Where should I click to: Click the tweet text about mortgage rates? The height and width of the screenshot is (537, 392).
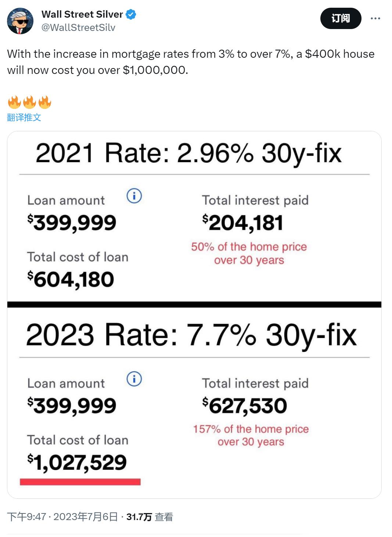tap(191, 62)
